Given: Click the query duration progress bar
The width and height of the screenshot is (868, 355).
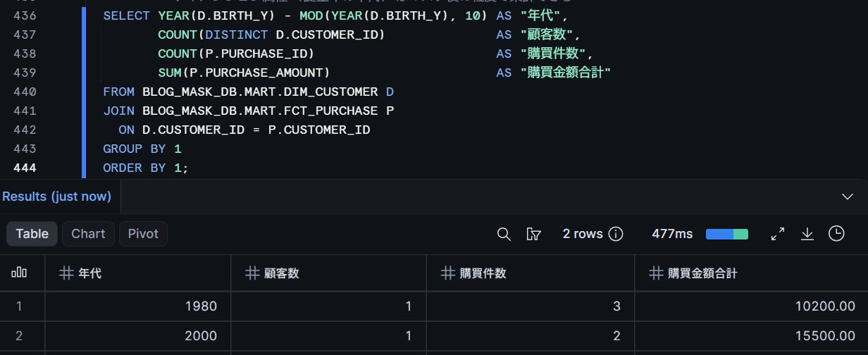Looking at the screenshot, I should point(727,234).
